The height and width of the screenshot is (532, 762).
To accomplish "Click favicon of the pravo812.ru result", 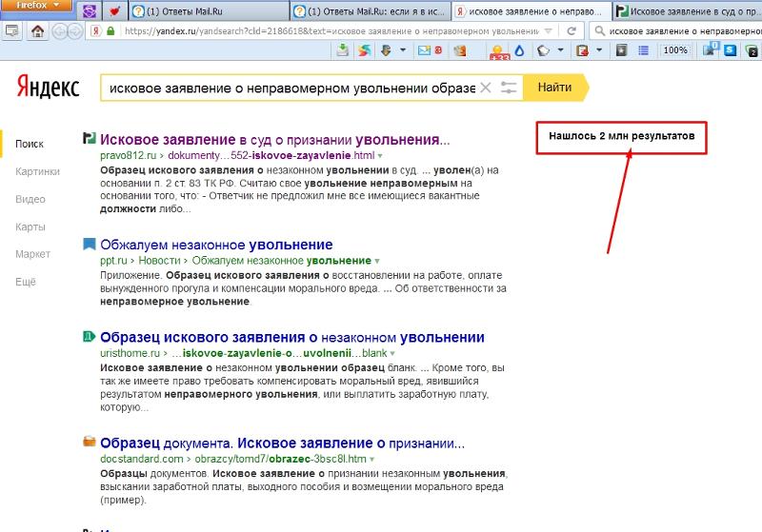I will click(89, 138).
